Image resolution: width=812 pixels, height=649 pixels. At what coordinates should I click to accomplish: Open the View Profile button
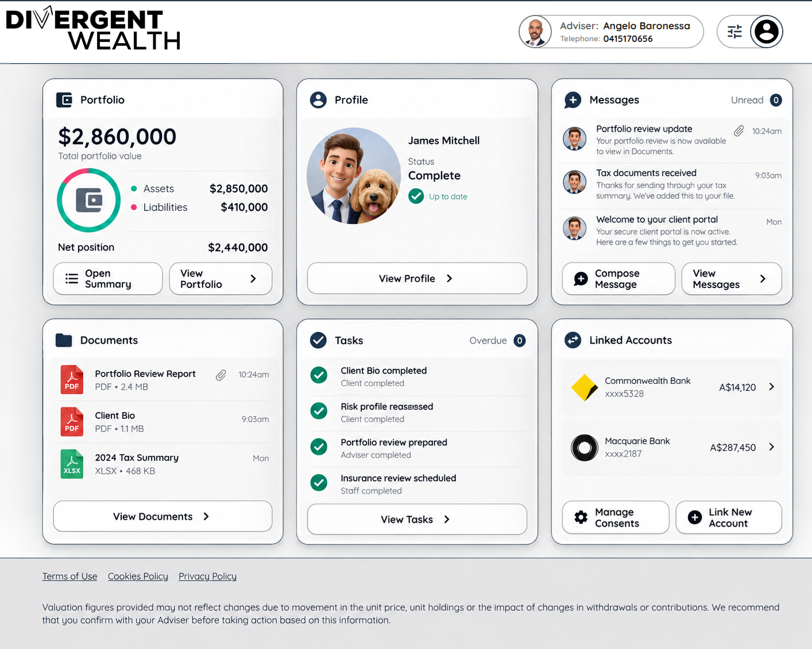coord(417,278)
